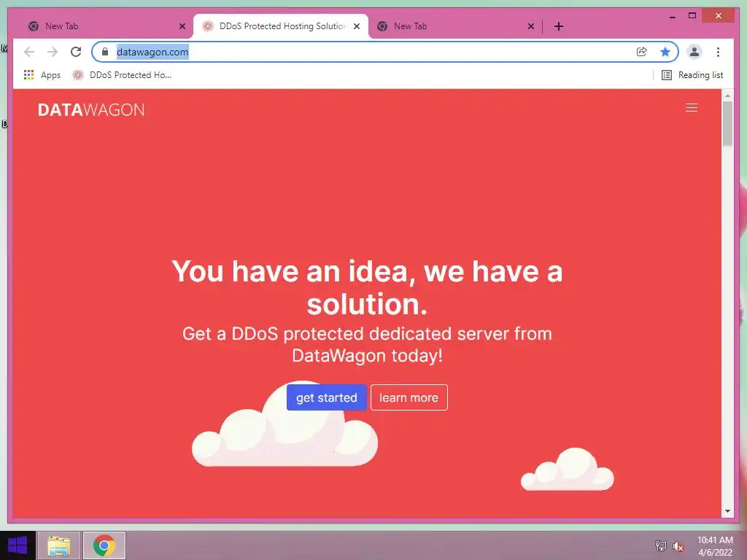
Task: Maximize the Chrome window
Action: [x=692, y=16]
